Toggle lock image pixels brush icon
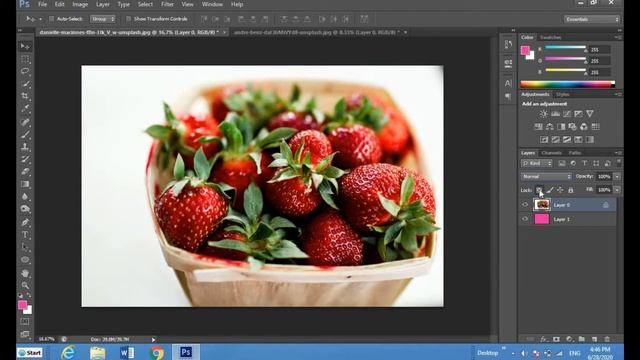This screenshot has height=360, width=640. click(x=550, y=190)
